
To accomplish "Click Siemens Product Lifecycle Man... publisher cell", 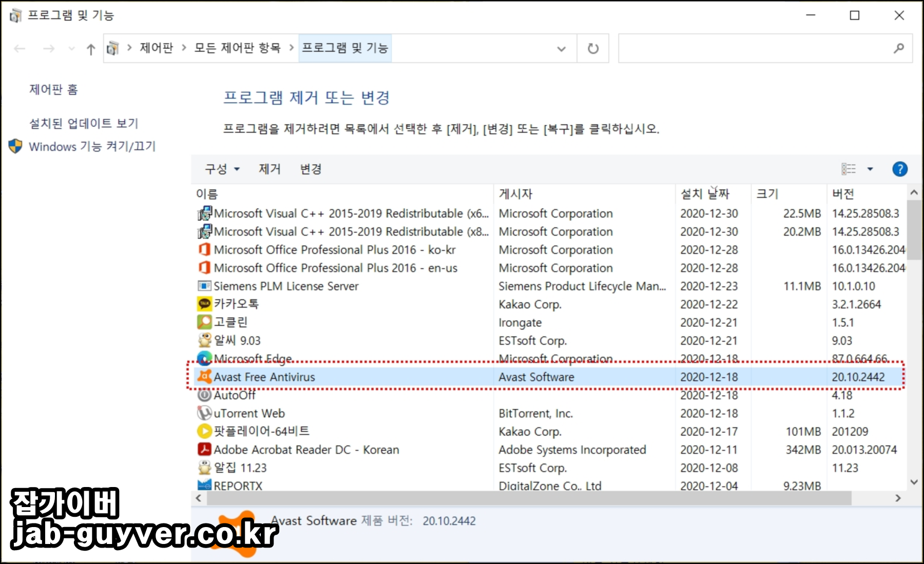I will 582,286.
